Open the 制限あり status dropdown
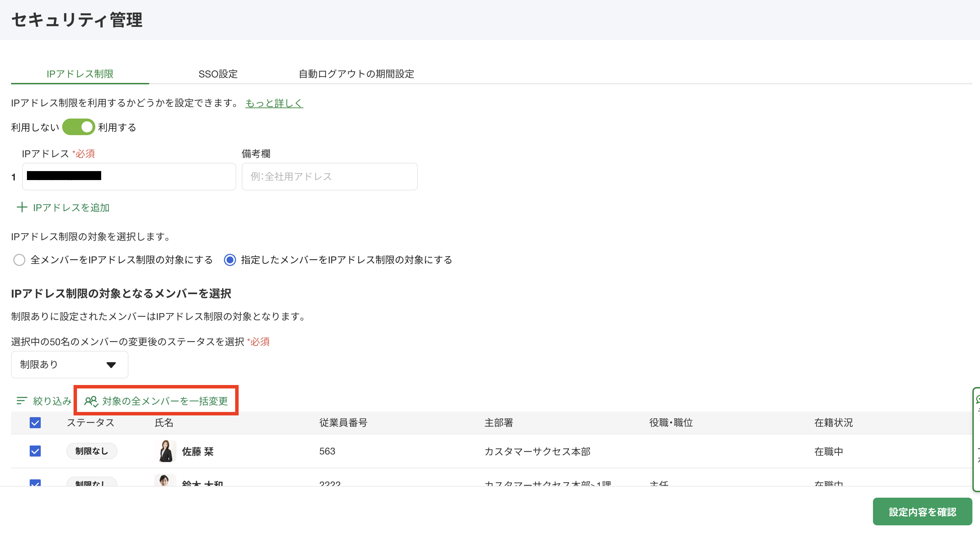 [69, 364]
